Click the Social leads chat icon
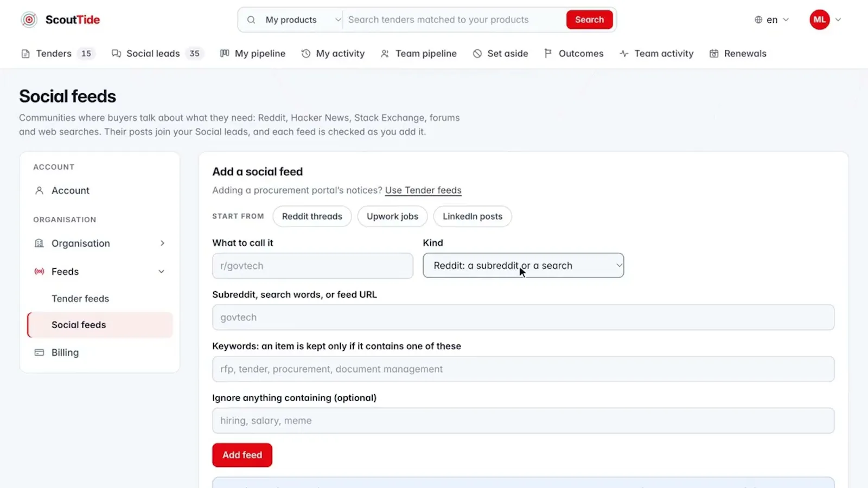868x488 pixels. (x=116, y=54)
